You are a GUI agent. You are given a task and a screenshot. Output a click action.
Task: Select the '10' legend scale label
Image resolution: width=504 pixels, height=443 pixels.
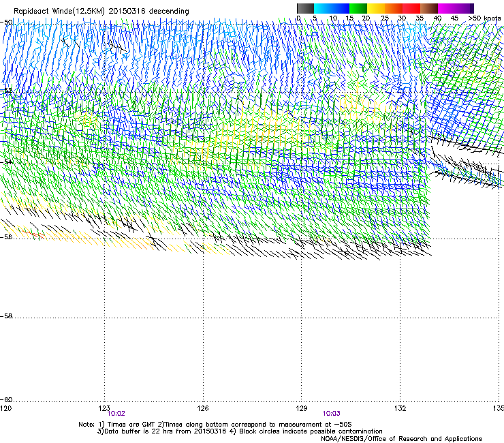click(x=333, y=18)
